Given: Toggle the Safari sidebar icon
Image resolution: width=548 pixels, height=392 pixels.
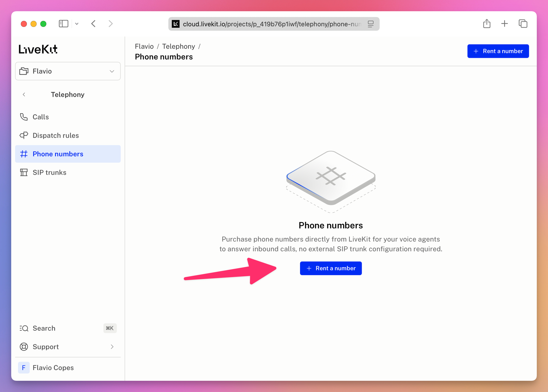Looking at the screenshot, I should pos(64,24).
